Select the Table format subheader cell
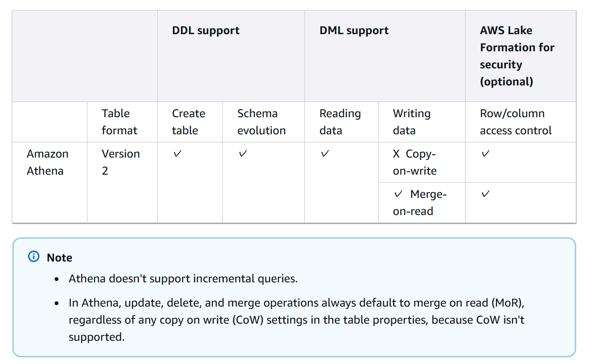This screenshot has width=599, height=364. tap(119, 122)
